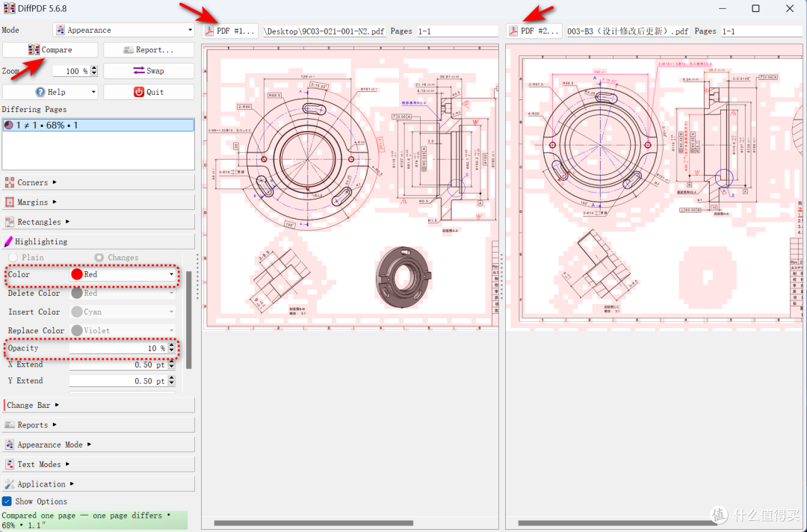Click the red Color swatch circle
Screen dimensions: 807x532
tap(77, 274)
